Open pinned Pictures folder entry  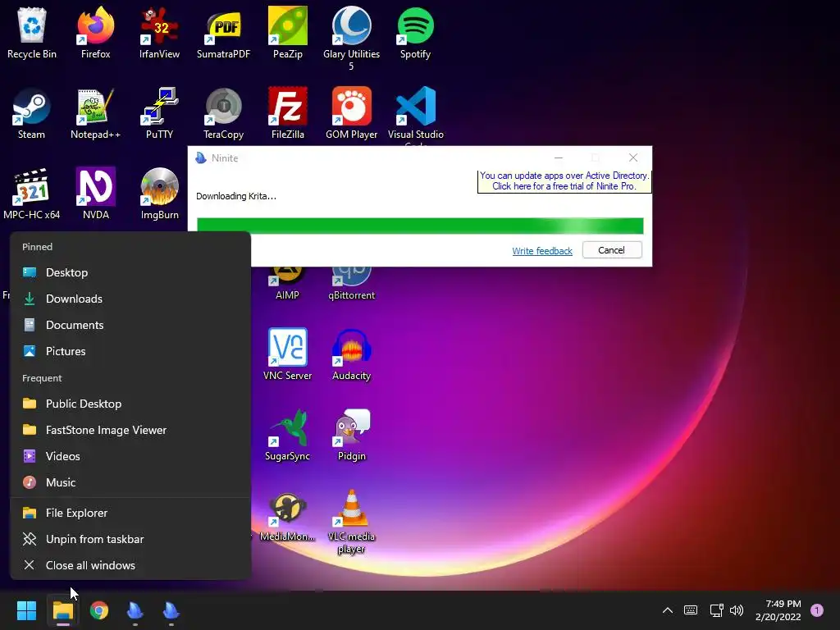click(130, 351)
